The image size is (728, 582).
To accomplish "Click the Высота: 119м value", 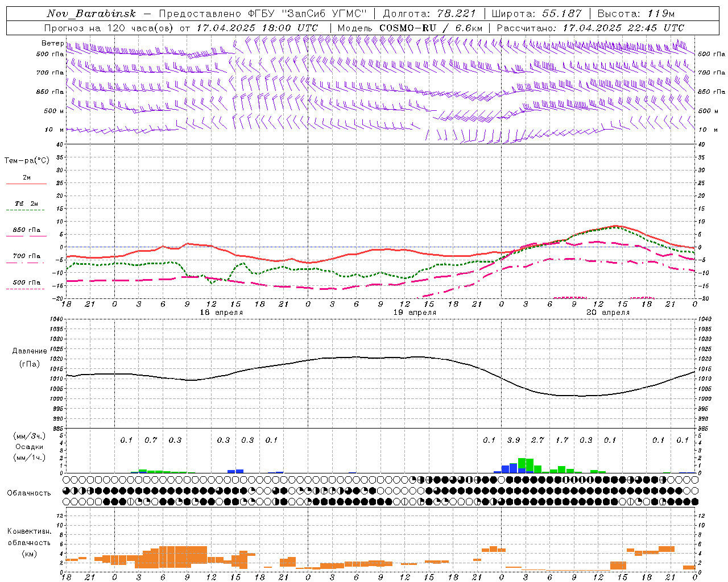I will pos(636,14).
